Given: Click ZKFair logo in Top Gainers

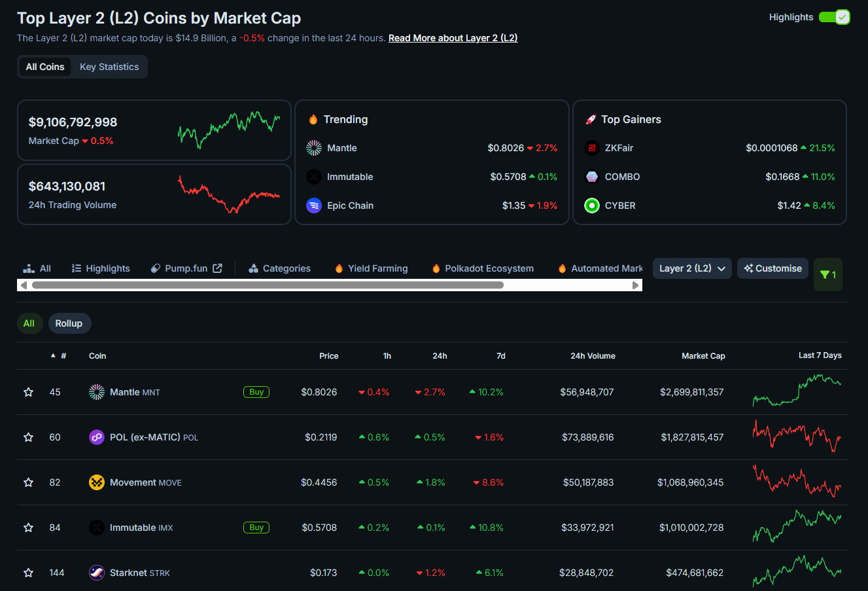Looking at the screenshot, I should click(x=592, y=148).
